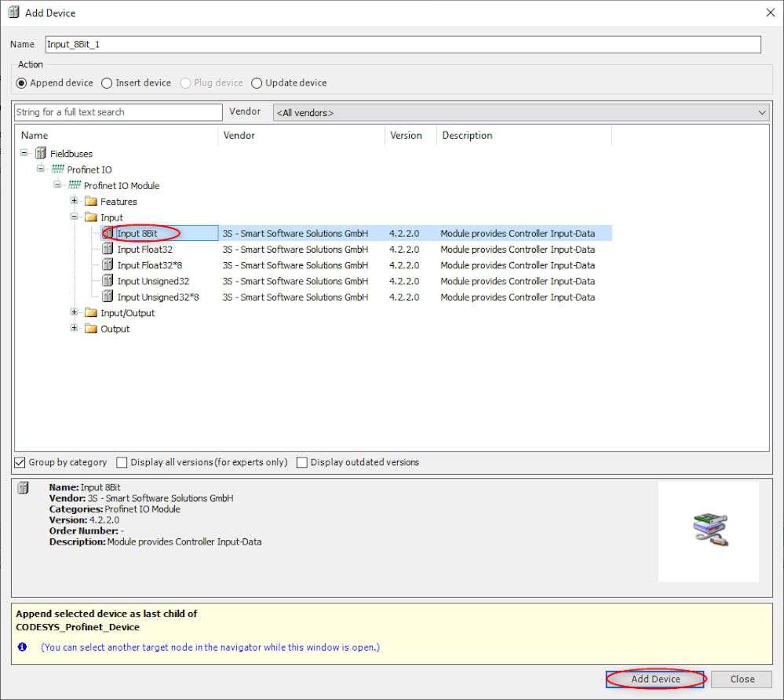Select the Append device radio button
Image resolution: width=784 pixels, height=700 pixels.
(21, 83)
